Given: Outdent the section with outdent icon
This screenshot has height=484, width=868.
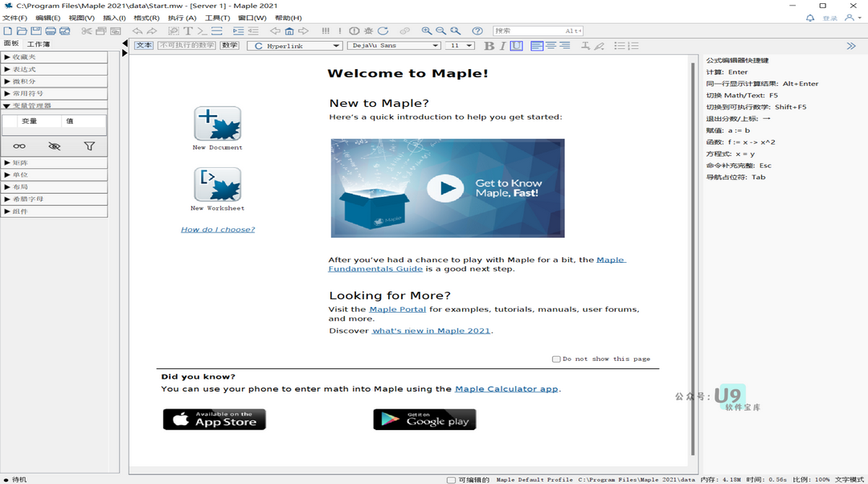Looking at the screenshot, I should point(253,31).
